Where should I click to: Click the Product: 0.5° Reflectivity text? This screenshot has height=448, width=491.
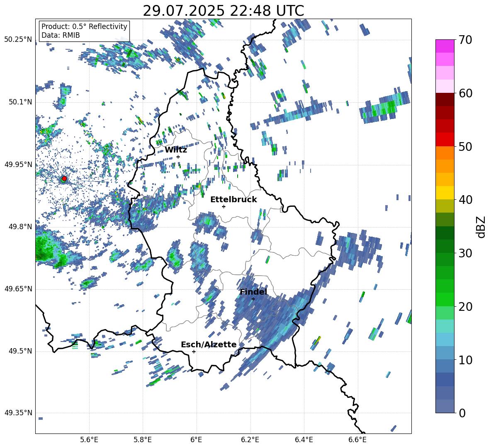(x=84, y=26)
